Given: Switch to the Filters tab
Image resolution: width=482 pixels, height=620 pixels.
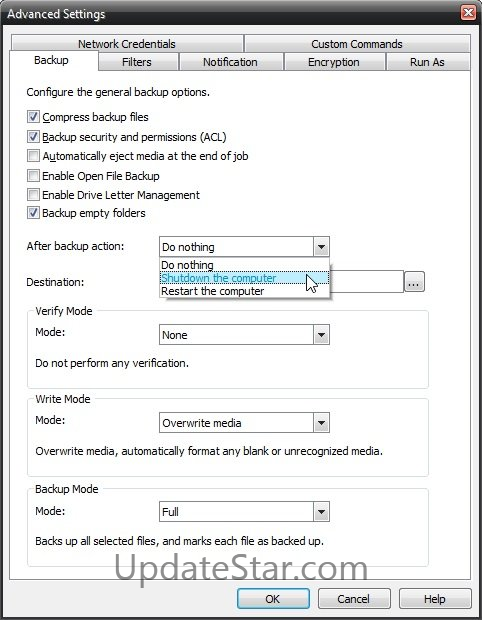Looking at the screenshot, I should (x=138, y=62).
